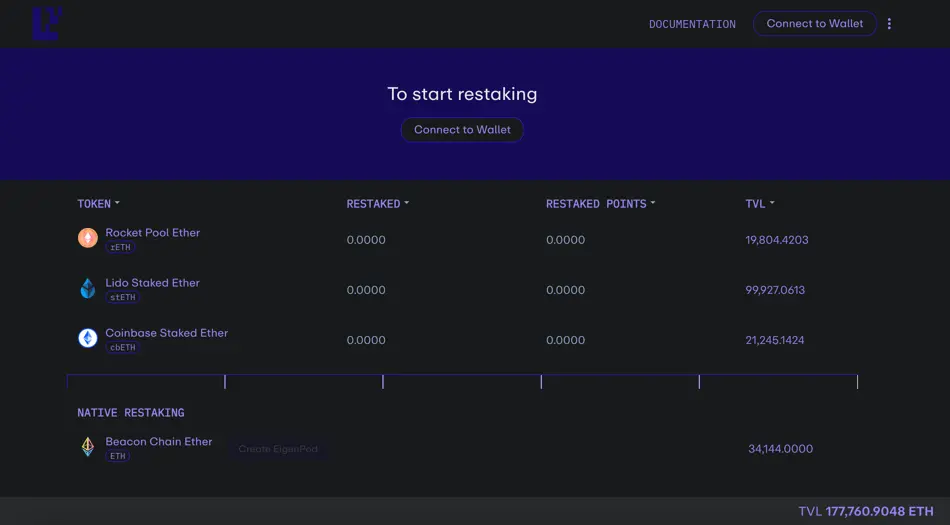
Task: Select Beacon Chain Ether name
Action: (x=159, y=441)
